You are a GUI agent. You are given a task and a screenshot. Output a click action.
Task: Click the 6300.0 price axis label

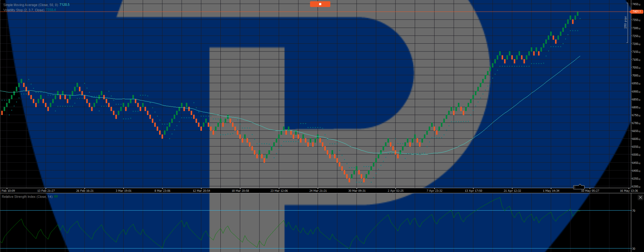click(x=636, y=186)
